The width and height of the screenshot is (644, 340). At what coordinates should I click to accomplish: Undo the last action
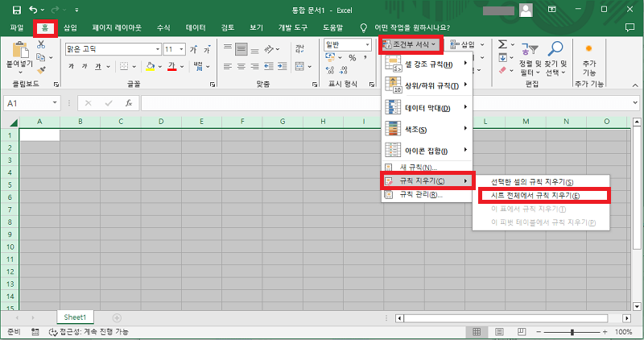click(33, 10)
